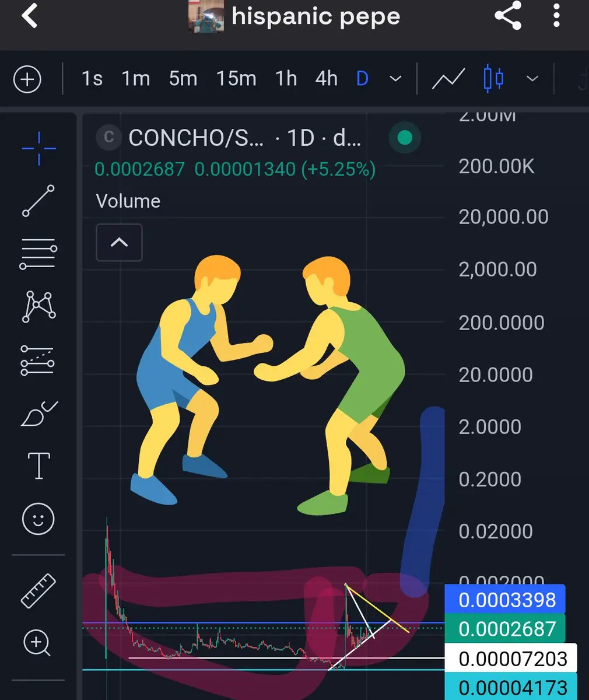
Task: Click the 0.0002687 green price label
Action: (505, 629)
